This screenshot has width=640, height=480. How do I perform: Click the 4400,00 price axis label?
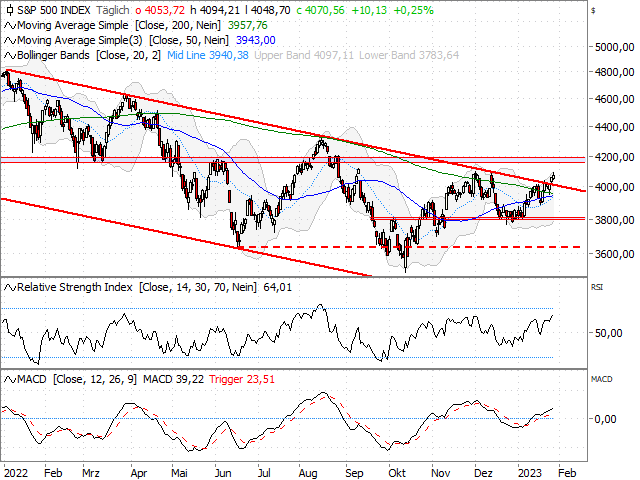(x=614, y=127)
